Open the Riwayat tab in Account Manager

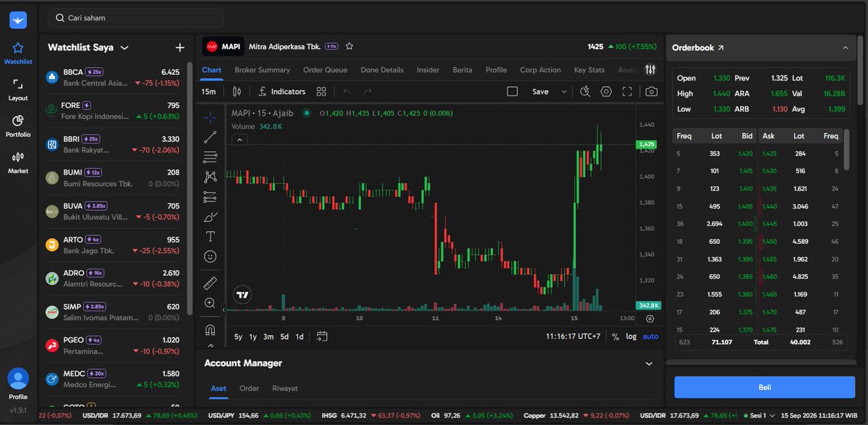point(285,389)
